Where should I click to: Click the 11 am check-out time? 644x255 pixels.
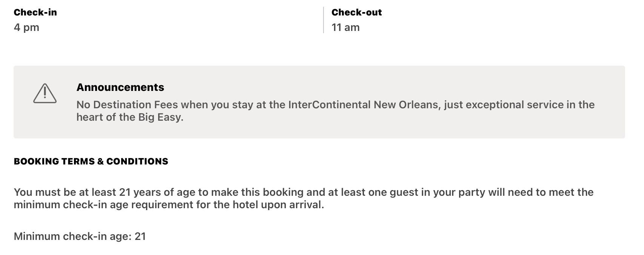(x=345, y=28)
